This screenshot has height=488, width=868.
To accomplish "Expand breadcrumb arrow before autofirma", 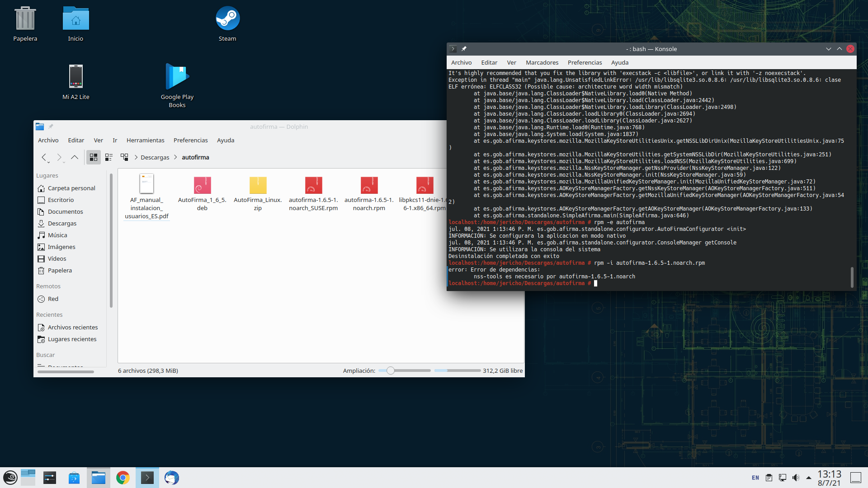I will [175, 157].
